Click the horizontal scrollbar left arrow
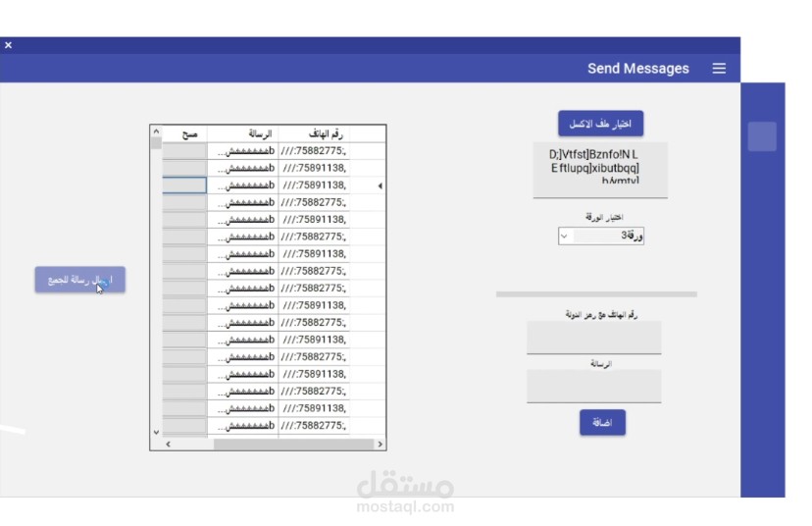812x526 pixels. pyautogui.click(x=168, y=445)
